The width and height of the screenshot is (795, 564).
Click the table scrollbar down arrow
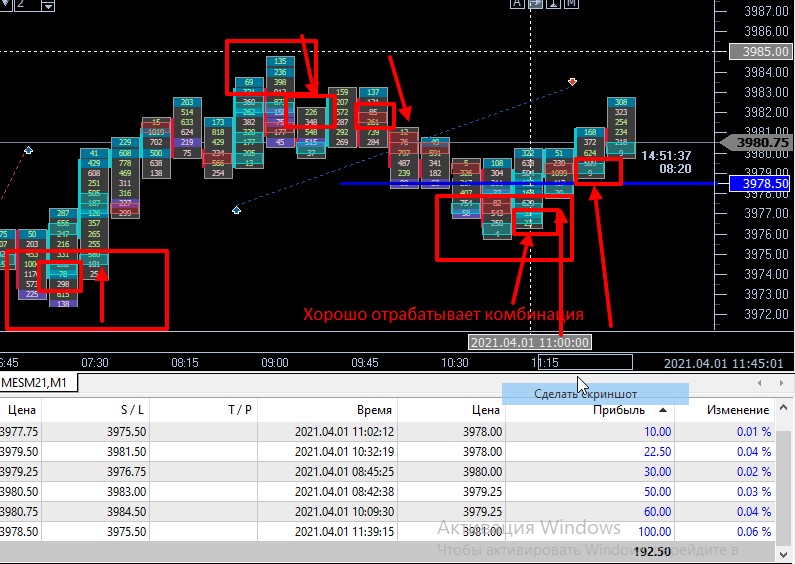(783, 553)
